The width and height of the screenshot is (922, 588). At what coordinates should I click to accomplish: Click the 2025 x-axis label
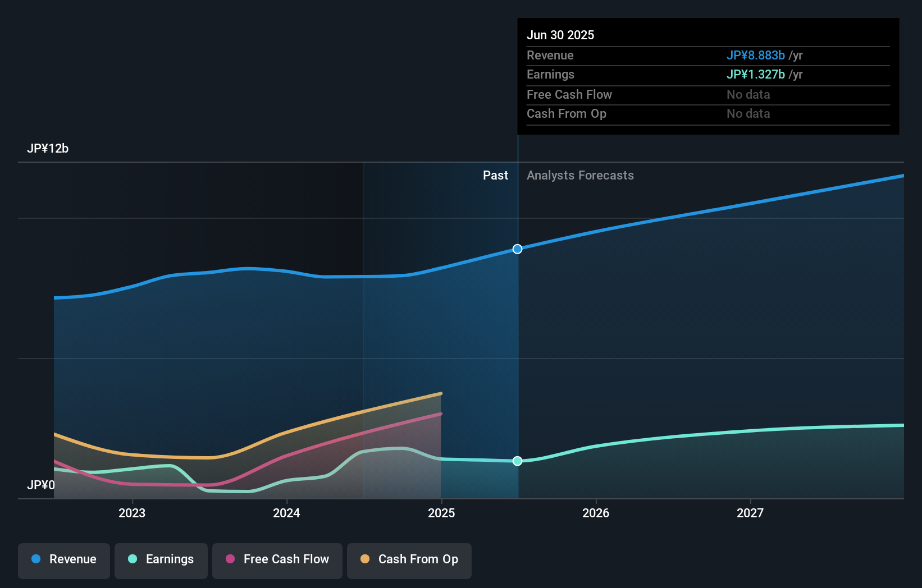441,513
